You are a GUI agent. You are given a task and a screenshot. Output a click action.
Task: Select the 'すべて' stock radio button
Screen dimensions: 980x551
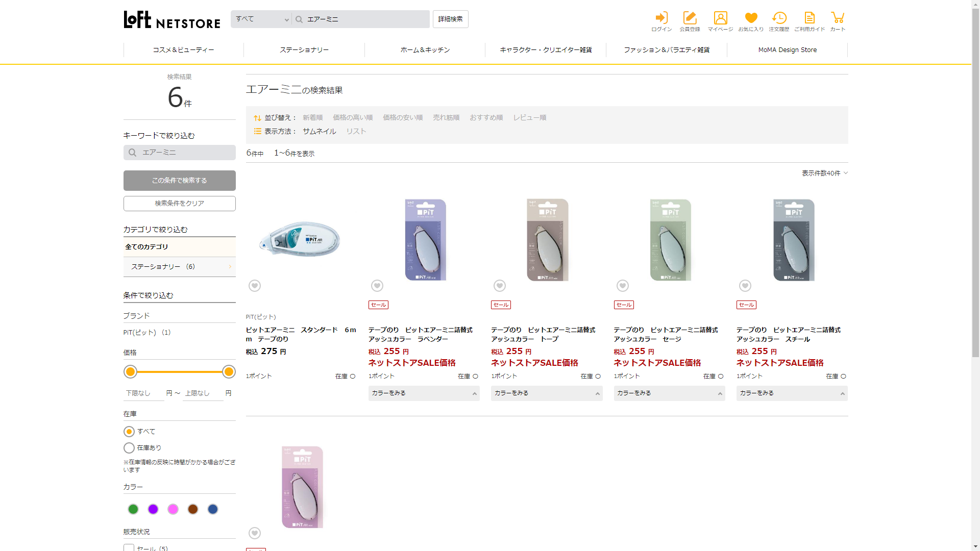click(x=129, y=432)
